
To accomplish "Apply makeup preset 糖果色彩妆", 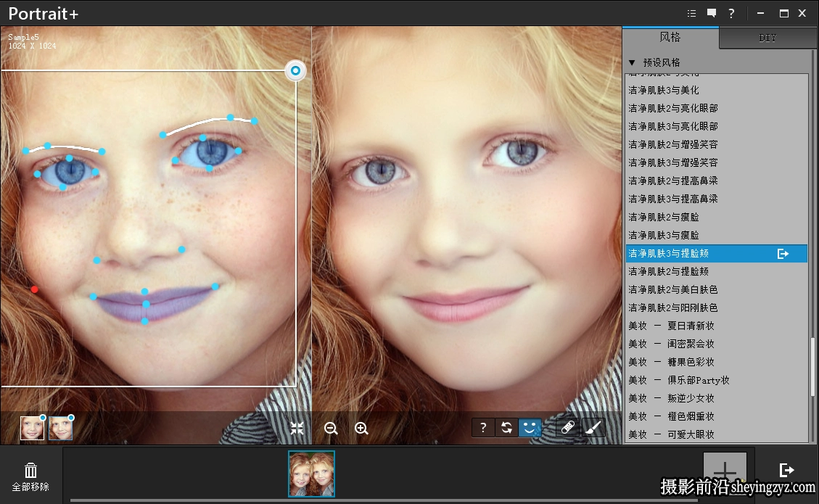I will [717, 363].
